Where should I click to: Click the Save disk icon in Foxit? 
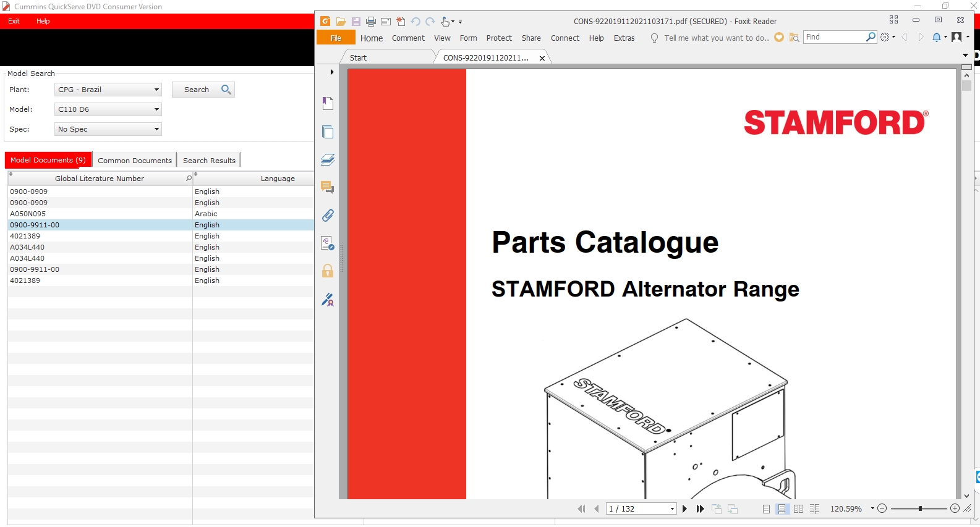click(x=356, y=22)
